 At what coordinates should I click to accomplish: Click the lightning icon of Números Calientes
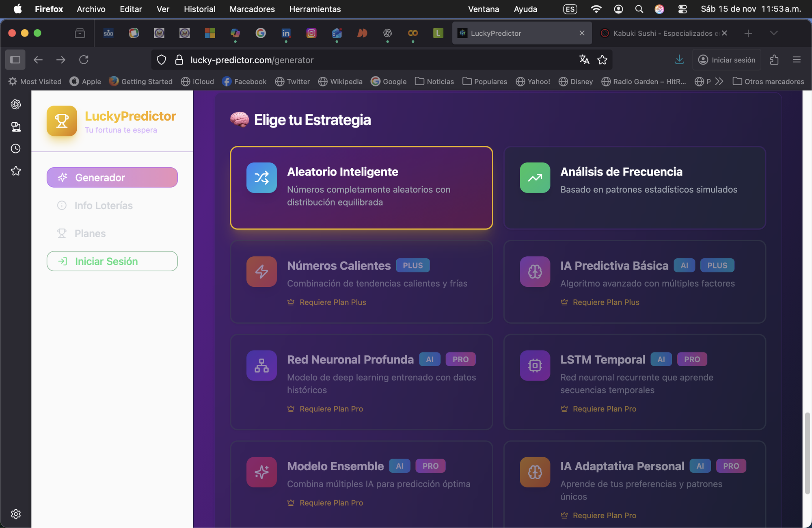click(261, 271)
